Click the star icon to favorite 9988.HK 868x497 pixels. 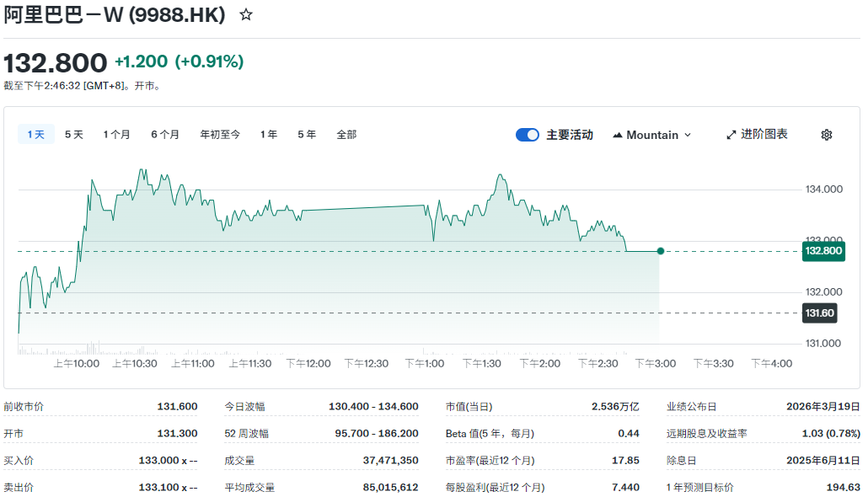(x=244, y=14)
